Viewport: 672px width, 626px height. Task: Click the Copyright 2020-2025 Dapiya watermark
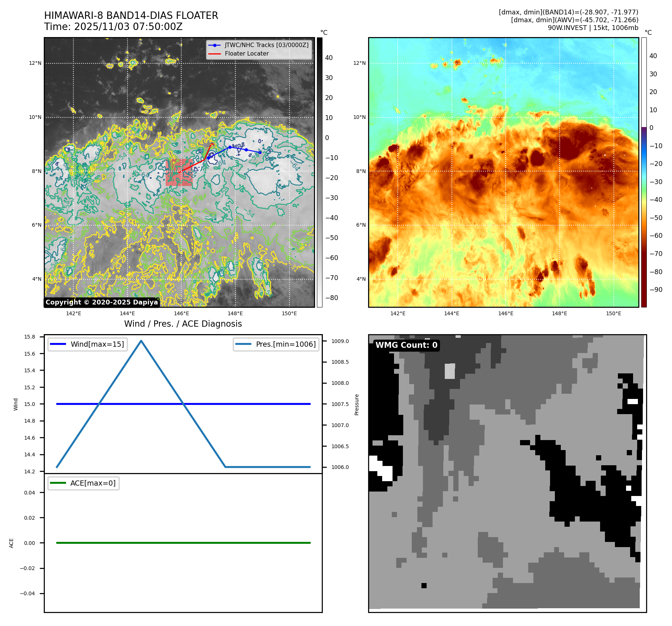click(x=102, y=302)
